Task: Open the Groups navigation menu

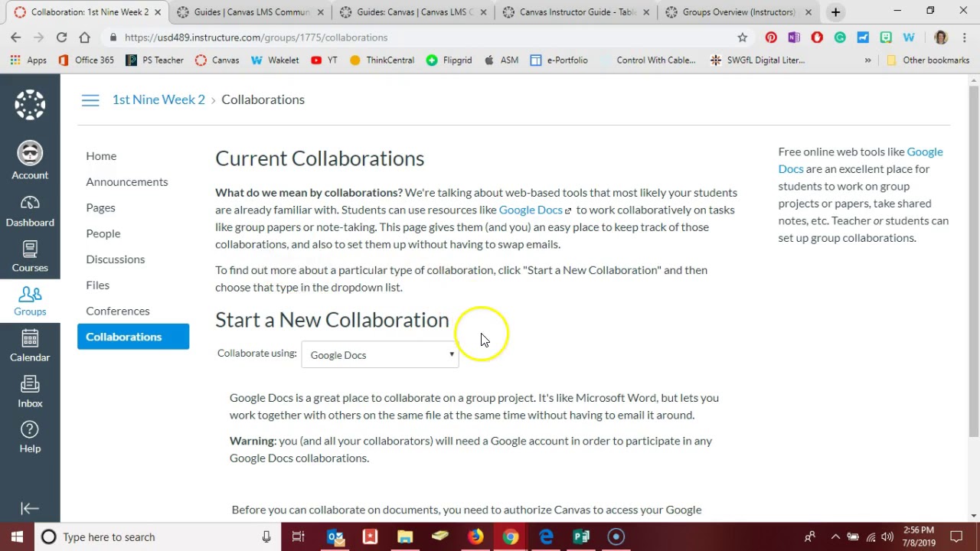Action: pyautogui.click(x=30, y=302)
